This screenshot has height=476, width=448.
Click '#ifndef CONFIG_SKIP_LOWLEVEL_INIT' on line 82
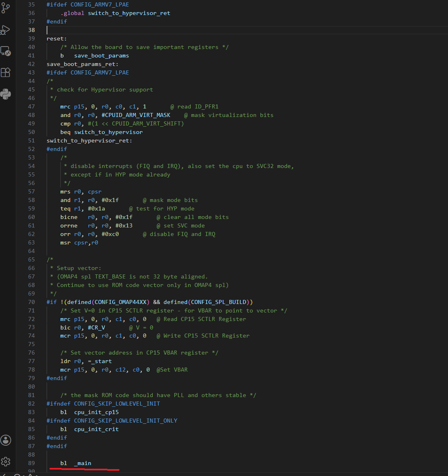point(103,404)
